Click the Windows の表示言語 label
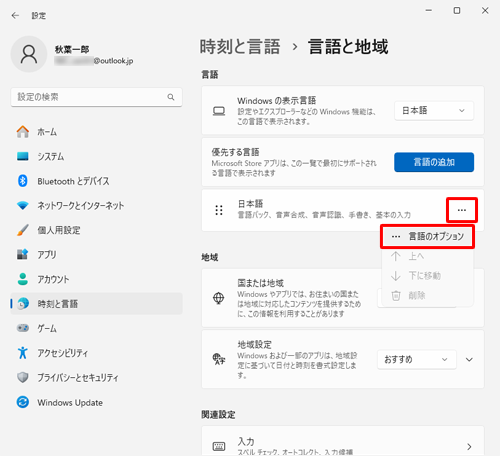Image resolution: width=500 pixels, height=456 pixels. [x=277, y=100]
